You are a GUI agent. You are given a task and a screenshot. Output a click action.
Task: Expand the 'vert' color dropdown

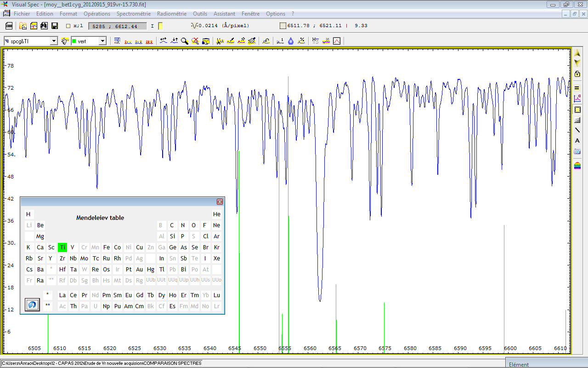point(102,41)
